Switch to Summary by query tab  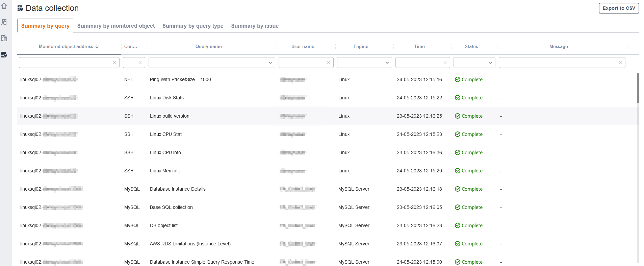coord(45,26)
